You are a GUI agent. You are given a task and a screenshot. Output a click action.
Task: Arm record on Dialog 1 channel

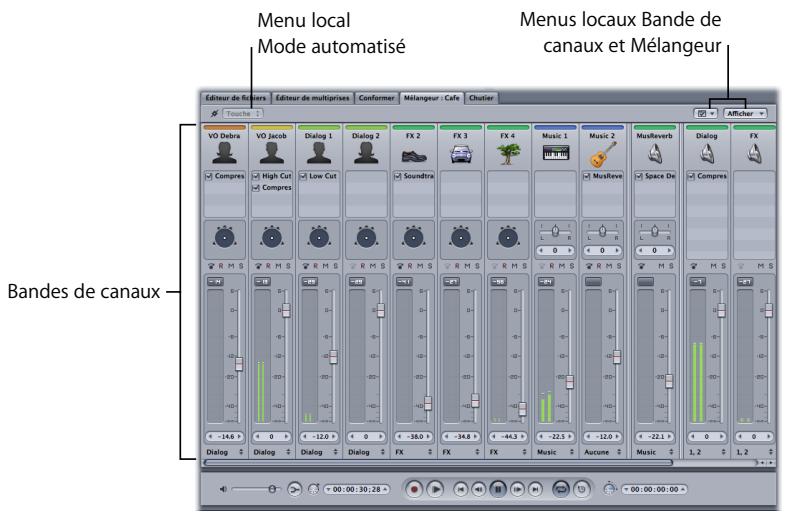315,266
